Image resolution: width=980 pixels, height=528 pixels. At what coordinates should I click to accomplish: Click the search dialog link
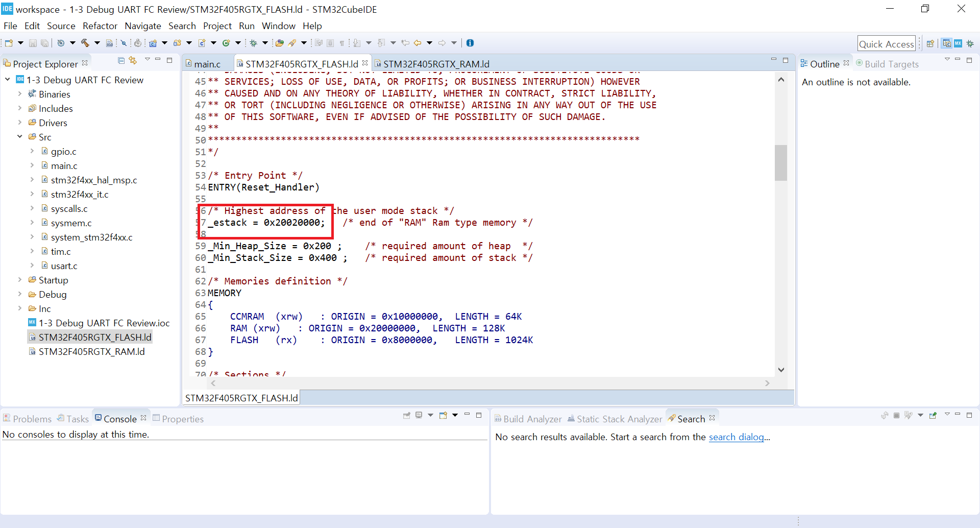(736, 437)
